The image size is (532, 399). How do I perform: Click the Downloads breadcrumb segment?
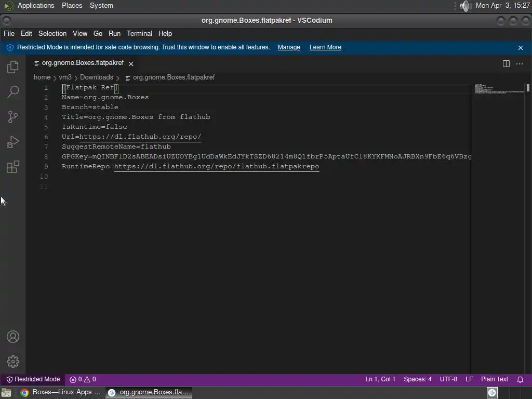(96, 77)
